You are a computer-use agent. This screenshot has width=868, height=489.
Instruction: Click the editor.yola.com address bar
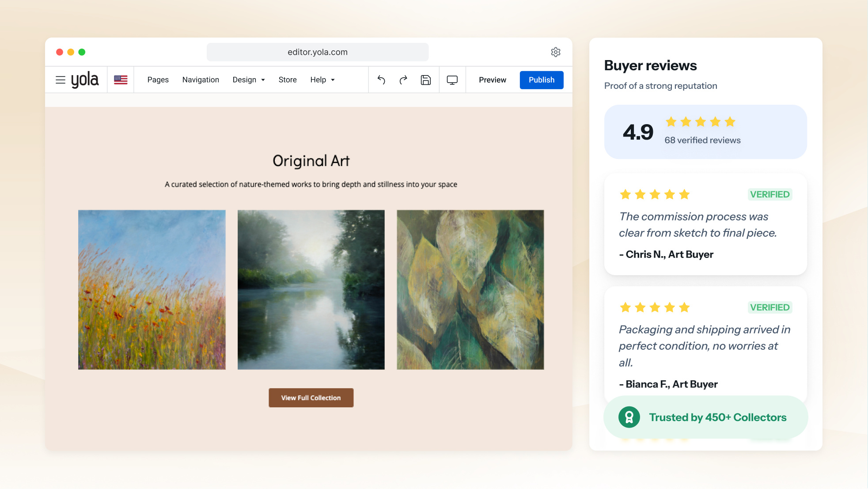coord(318,52)
